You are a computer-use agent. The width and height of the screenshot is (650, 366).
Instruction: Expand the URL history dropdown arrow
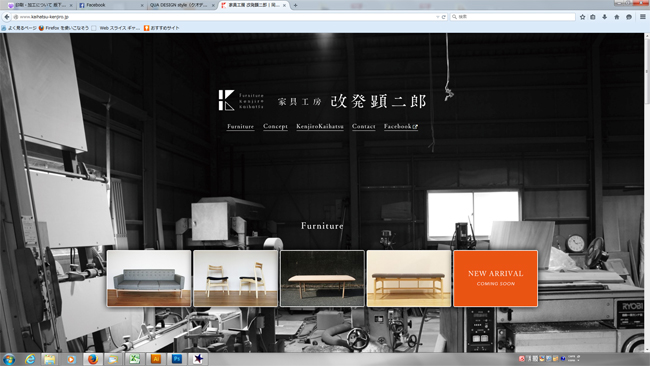[437, 17]
